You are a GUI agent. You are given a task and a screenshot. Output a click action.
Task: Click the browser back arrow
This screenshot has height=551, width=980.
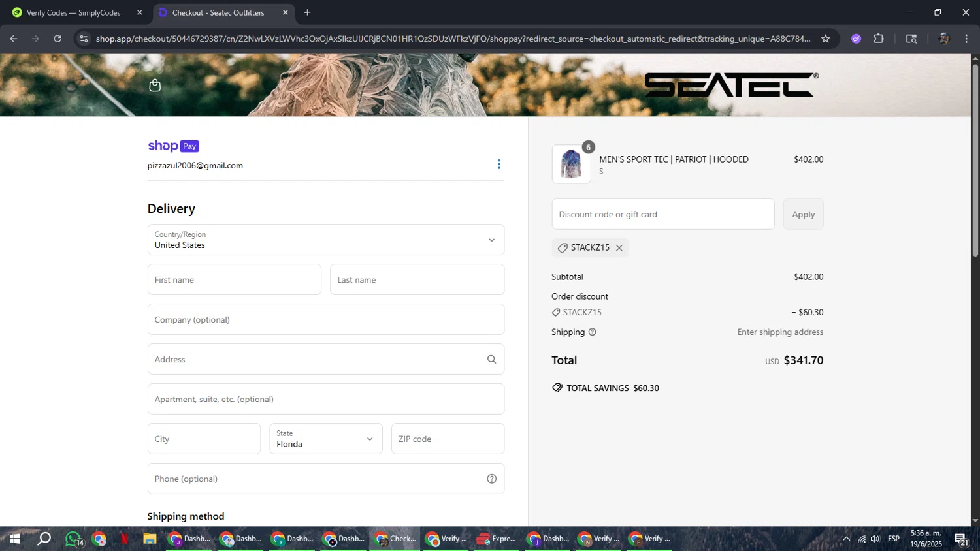(13, 39)
